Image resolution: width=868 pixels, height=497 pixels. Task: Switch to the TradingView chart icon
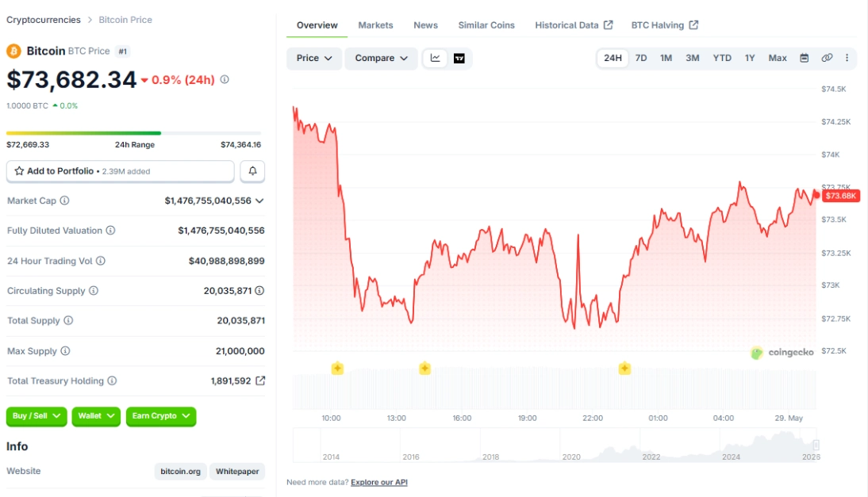(x=459, y=58)
